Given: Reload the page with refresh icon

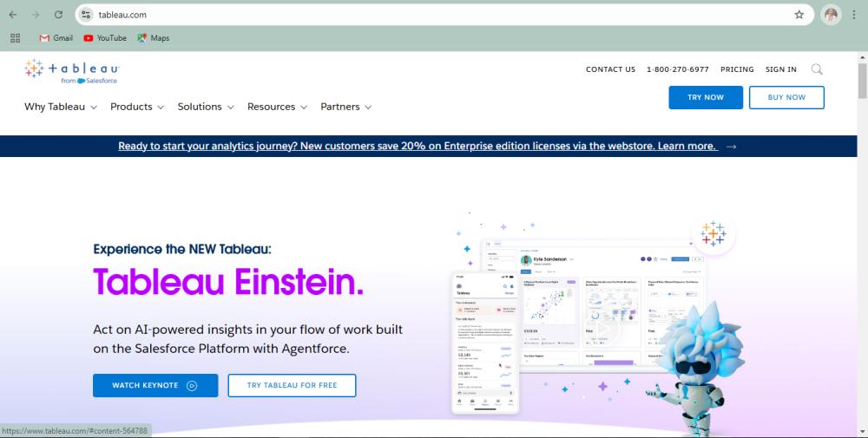Looking at the screenshot, I should 58,15.
